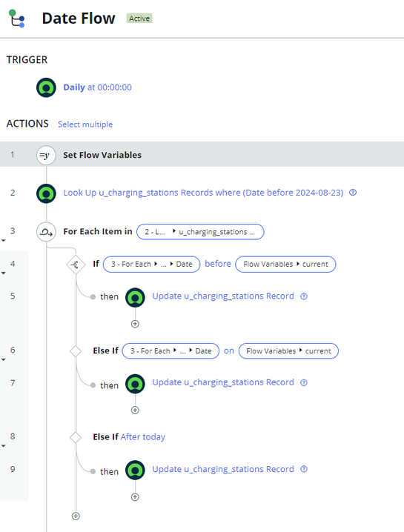The width and height of the screenshot is (404, 532).
Task: Click the 2 - L... u_charging_stations data pill
Action: pos(200,232)
